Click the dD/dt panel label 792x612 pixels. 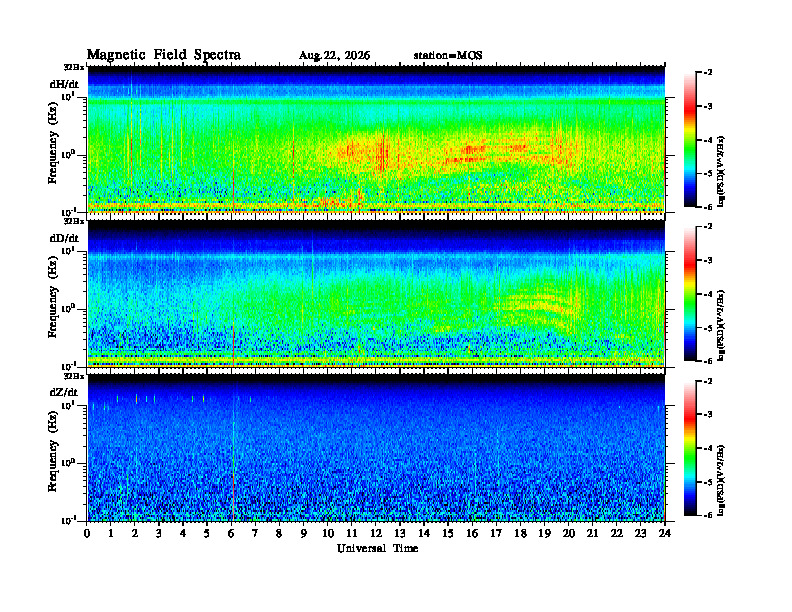[x=64, y=238]
